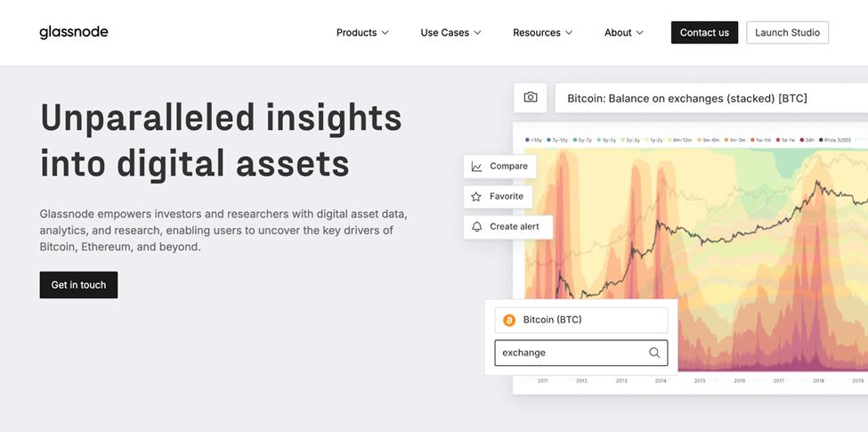Viewport: 868px width, 432px height.
Task: Click the Launch Studio button
Action: tap(787, 33)
